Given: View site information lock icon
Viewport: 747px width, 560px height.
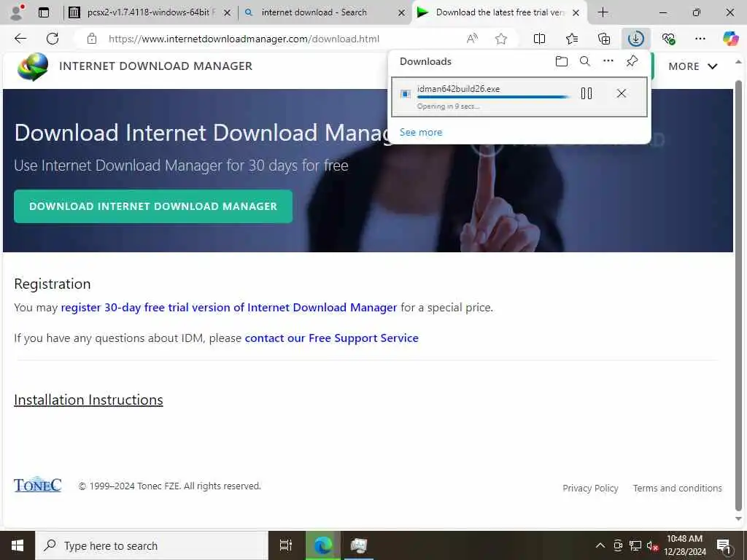Looking at the screenshot, I should (x=91, y=39).
